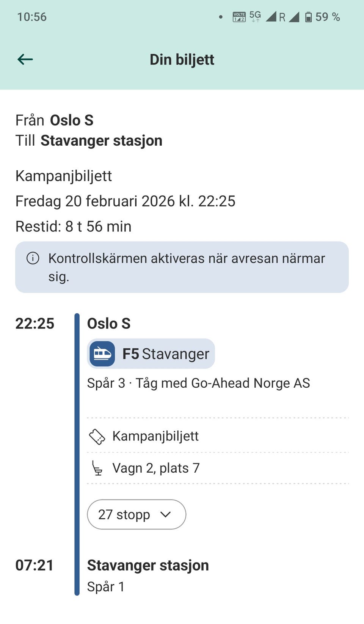Tap the seat icon beside Vagn 2
This screenshot has height=624, width=364.
(97, 468)
